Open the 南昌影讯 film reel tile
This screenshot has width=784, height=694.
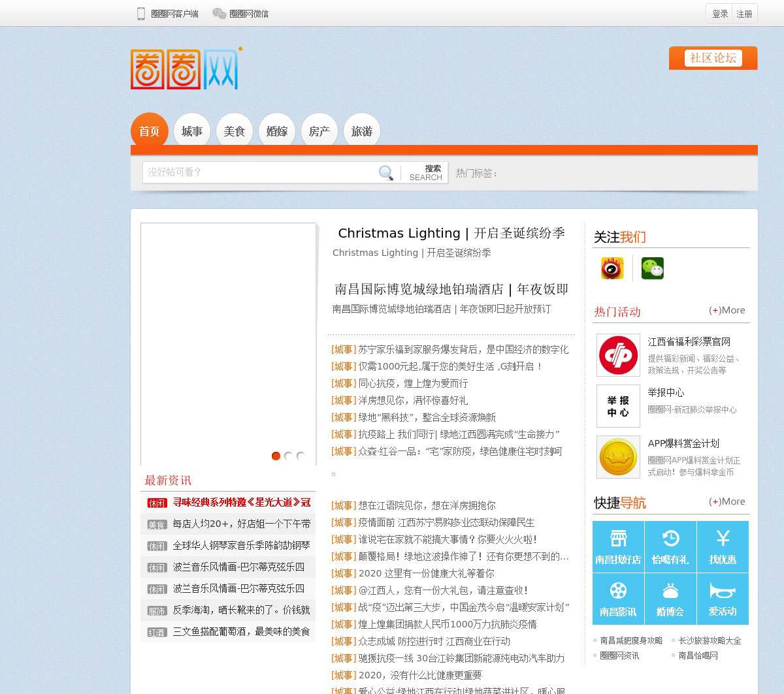618,599
